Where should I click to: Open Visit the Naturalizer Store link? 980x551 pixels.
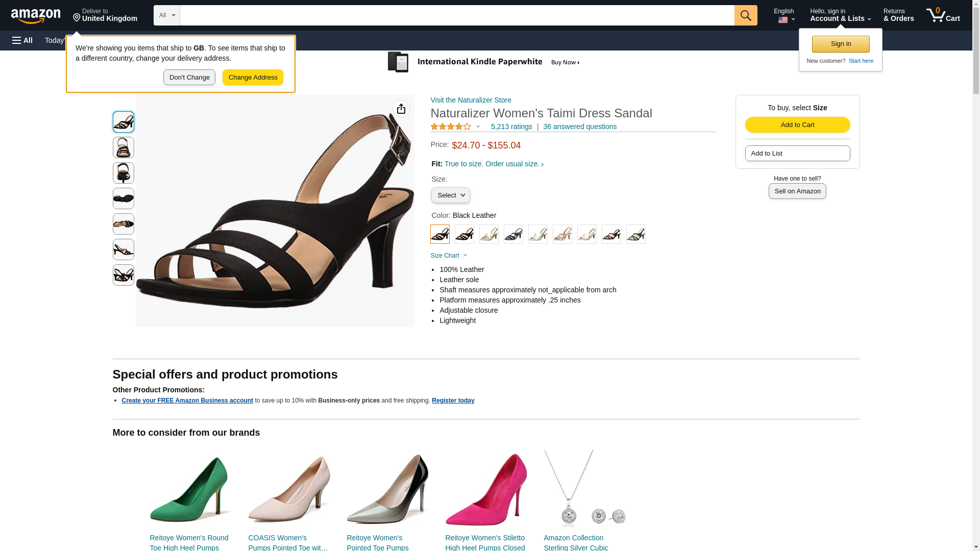click(x=471, y=100)
